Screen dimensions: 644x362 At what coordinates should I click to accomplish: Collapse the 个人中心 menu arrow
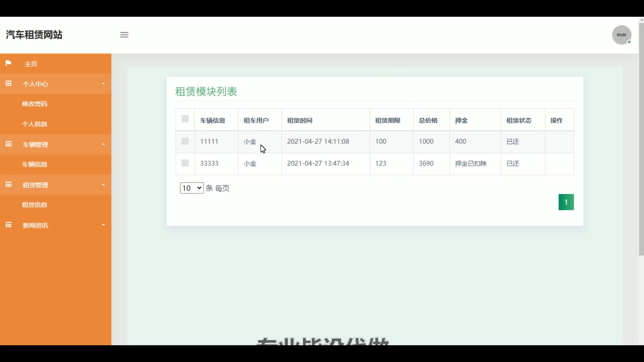click(x=103, y=84)
